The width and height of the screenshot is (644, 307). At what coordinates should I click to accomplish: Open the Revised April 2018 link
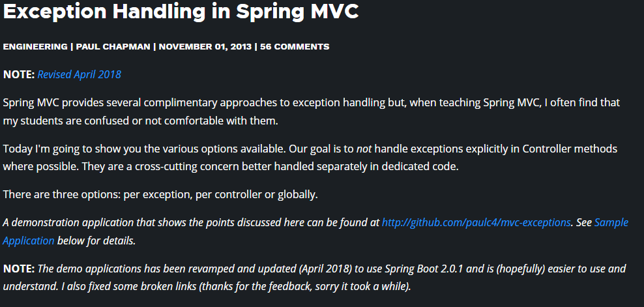[80, 74]
